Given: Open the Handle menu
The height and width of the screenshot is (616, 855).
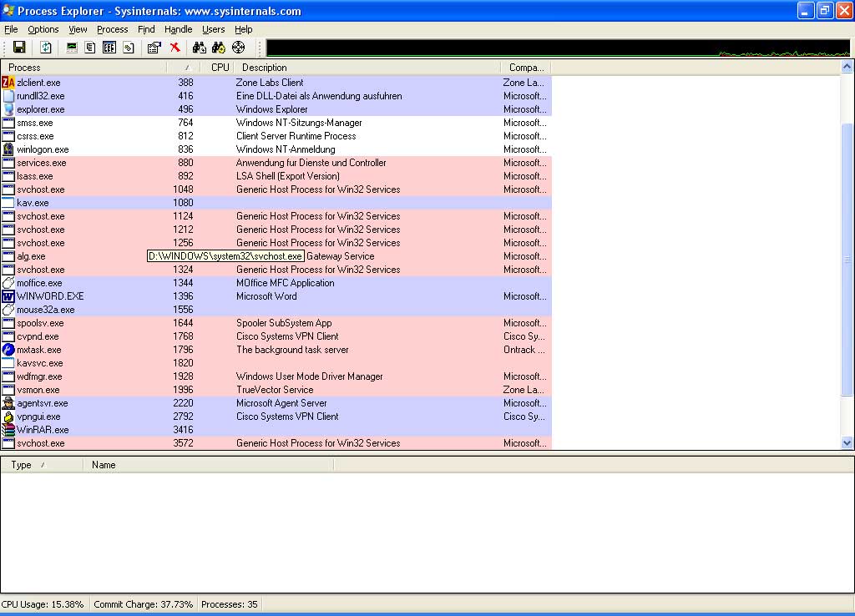Looking at the screenshot, I should [x=179, y=29].
